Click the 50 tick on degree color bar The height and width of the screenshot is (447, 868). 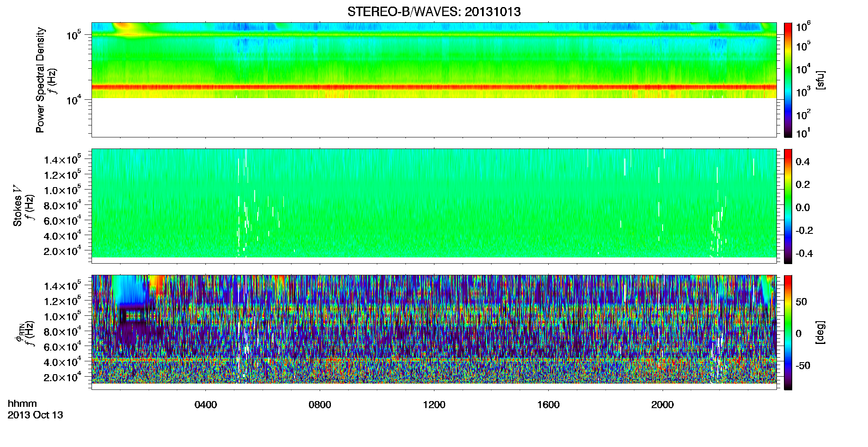(801, 302)
